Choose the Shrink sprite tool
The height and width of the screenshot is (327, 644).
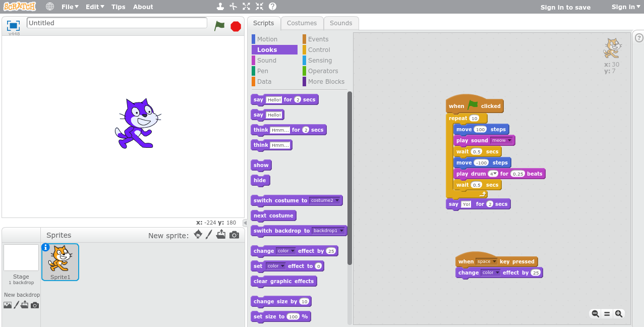259,7
